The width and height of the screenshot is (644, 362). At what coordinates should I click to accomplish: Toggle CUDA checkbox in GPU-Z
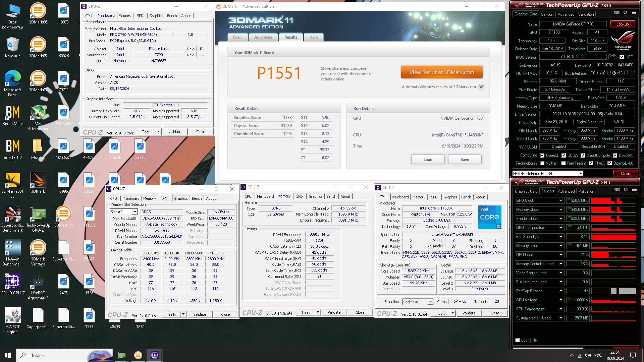click(x=563, y=156)
